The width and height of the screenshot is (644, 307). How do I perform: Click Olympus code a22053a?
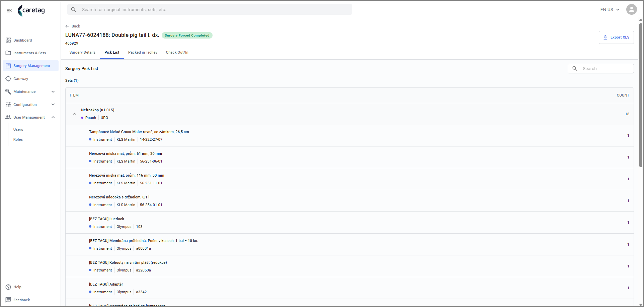pos(143,270)
